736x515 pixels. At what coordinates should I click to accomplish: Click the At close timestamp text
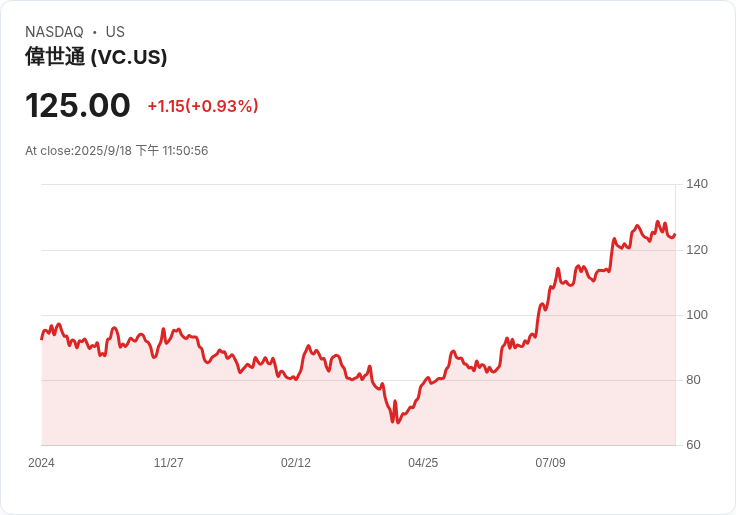pyautogui.click(x=117, y=151)
